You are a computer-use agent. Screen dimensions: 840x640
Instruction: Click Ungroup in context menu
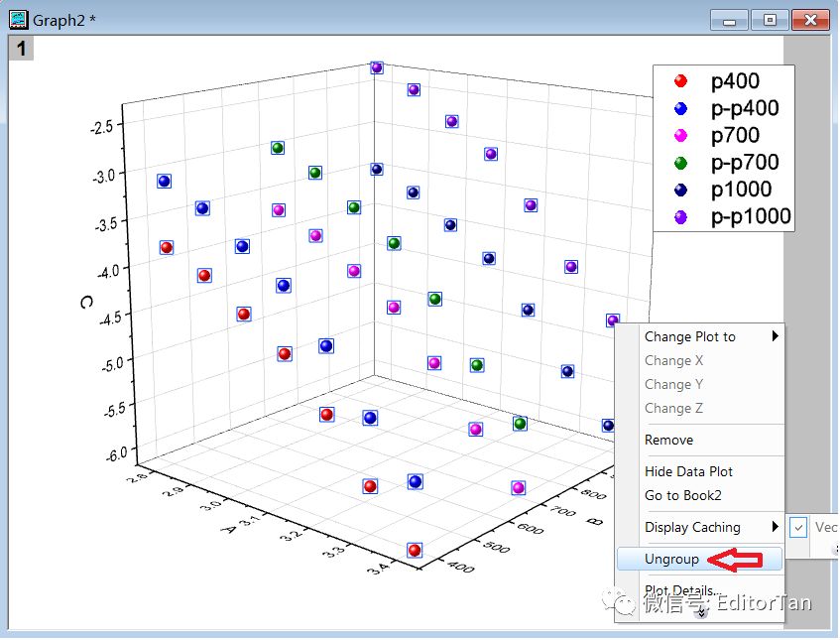point(699,559)
